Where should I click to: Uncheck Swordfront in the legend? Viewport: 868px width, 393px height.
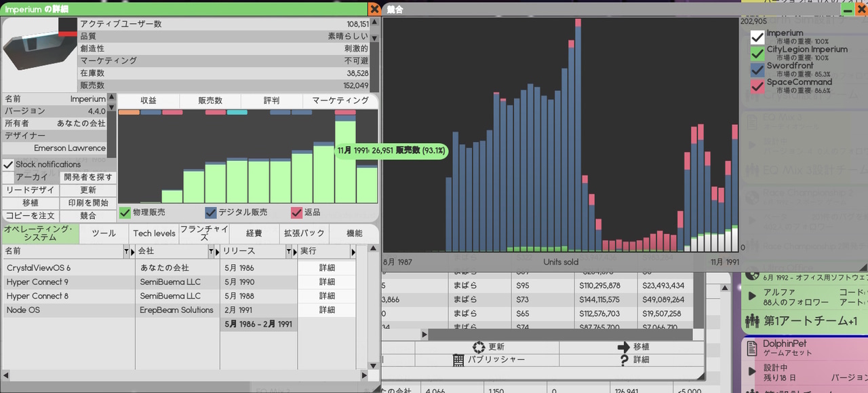coord(757,70)
